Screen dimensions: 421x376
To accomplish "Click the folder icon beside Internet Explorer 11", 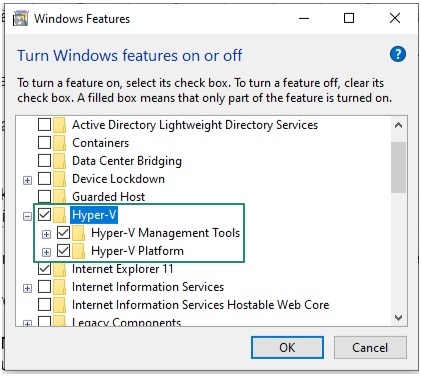I will [60, 269].
